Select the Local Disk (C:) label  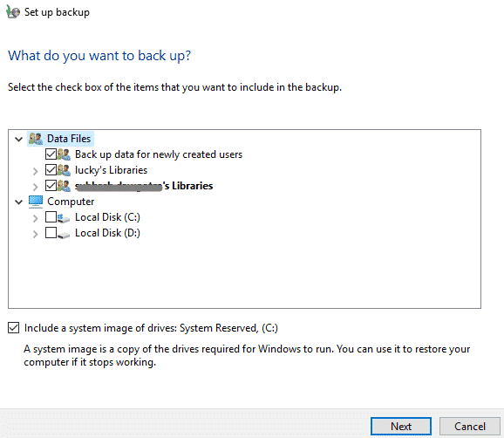107,217
